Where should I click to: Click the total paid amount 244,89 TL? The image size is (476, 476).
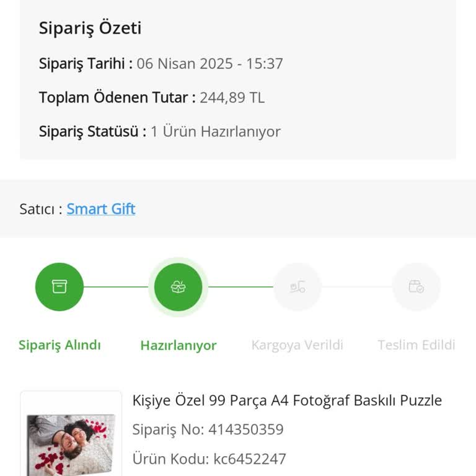tap(232, 97)
